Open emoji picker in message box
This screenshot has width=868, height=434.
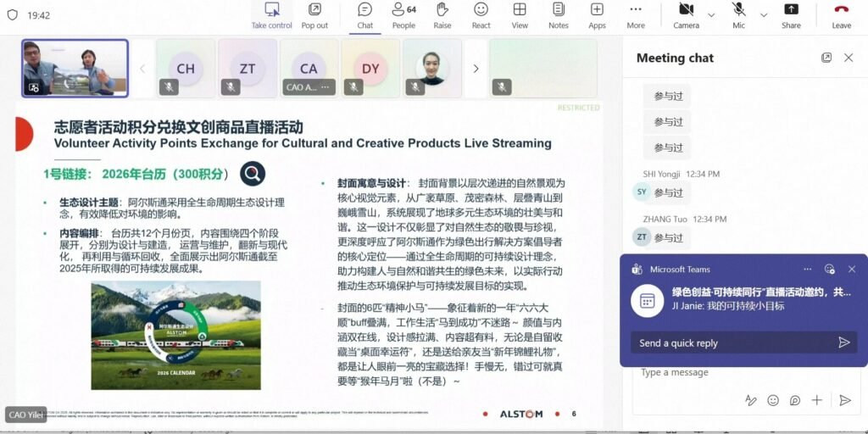coord(773,400)
